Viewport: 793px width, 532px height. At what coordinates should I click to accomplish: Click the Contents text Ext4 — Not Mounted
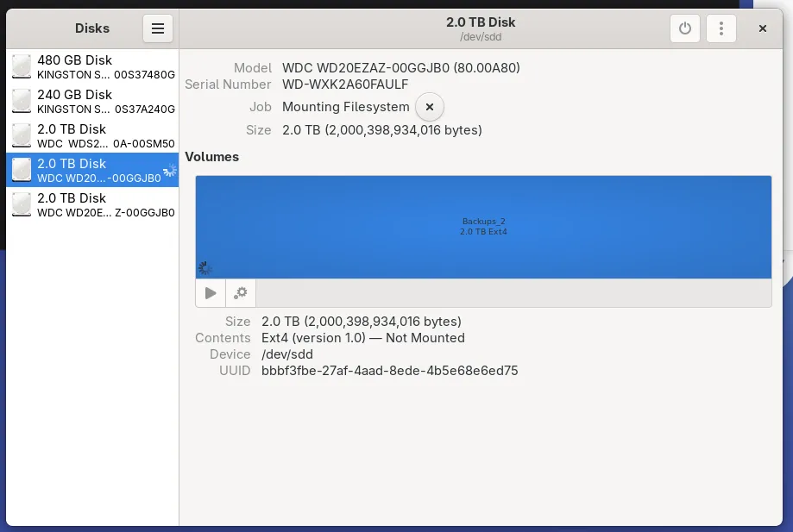pyautogui.click(x=362, y=338)
